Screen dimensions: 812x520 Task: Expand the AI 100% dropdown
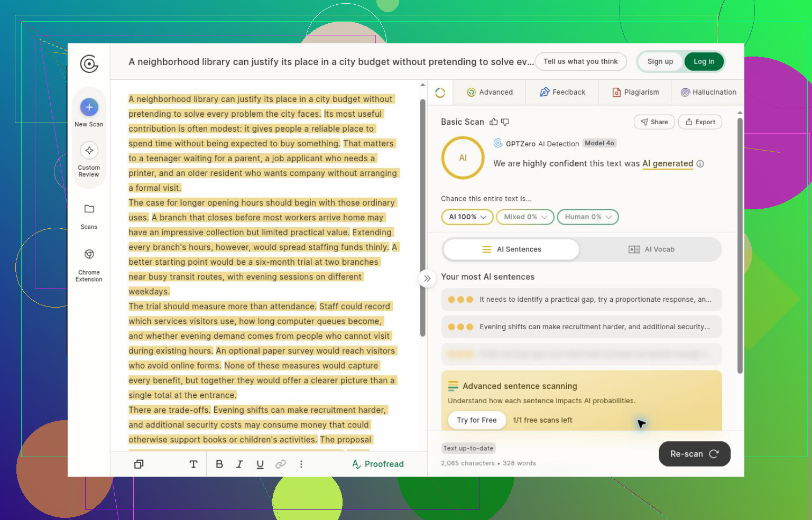click(x=467, y=217)
